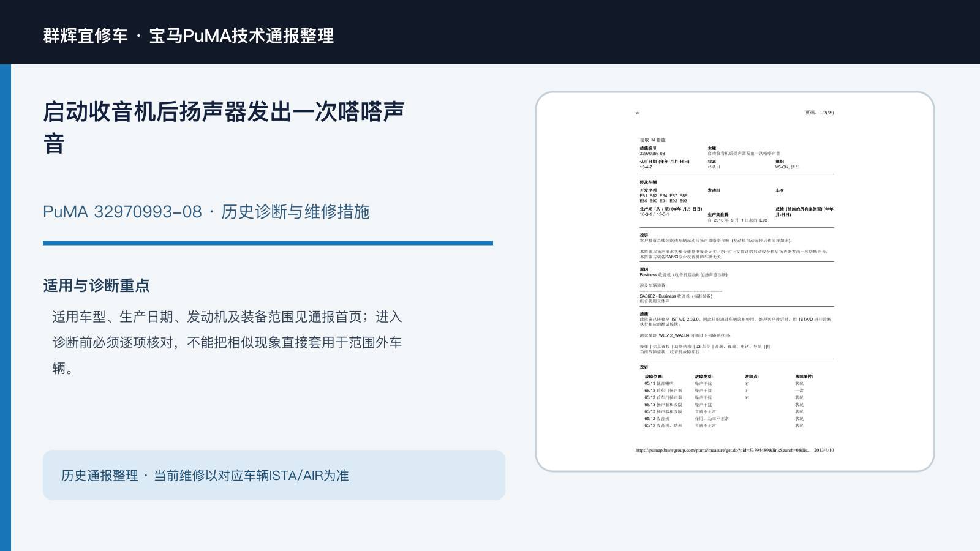Click the blue divider line under the subtitle
980x551 pixels.
click(268, 243)
